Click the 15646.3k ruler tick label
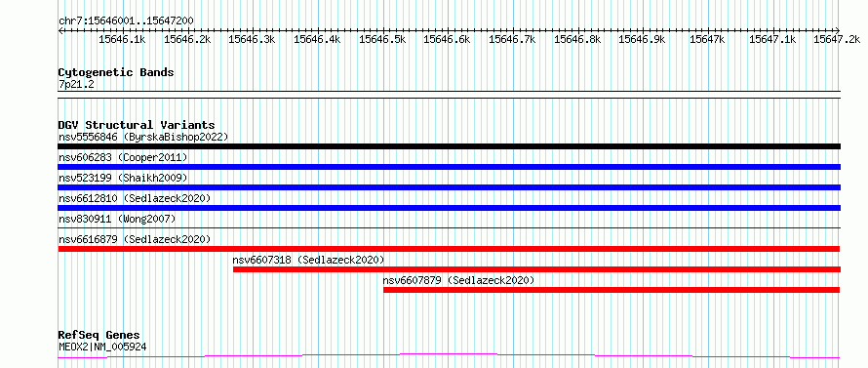 pos(252,39)
